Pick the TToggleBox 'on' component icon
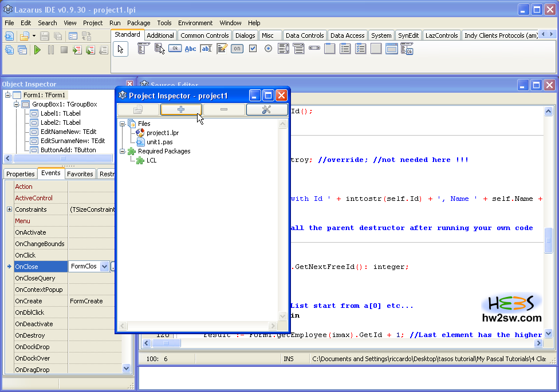Screen dimensions: 559x392 click(237, 49)
